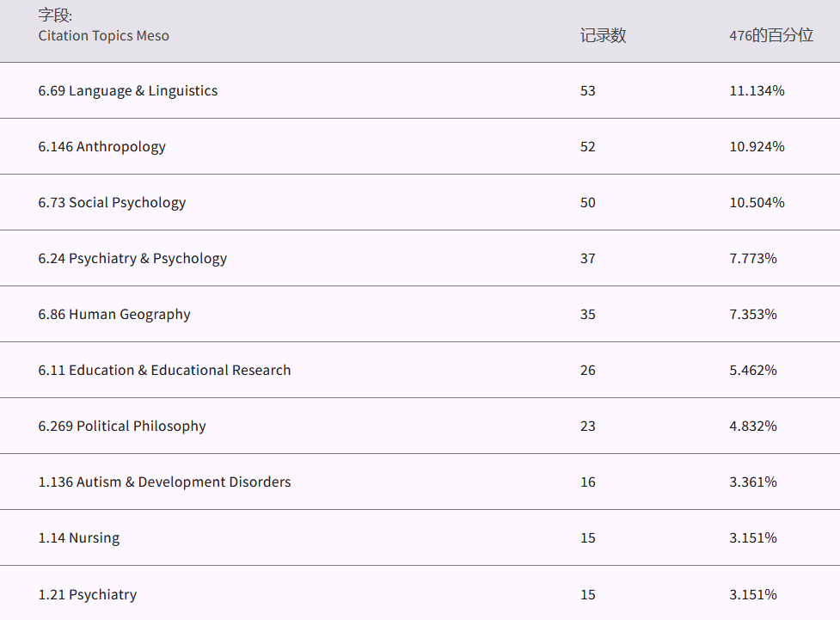
Task: Click record count 37 for Psychiatry & Psychology
Action: point(588,259)
